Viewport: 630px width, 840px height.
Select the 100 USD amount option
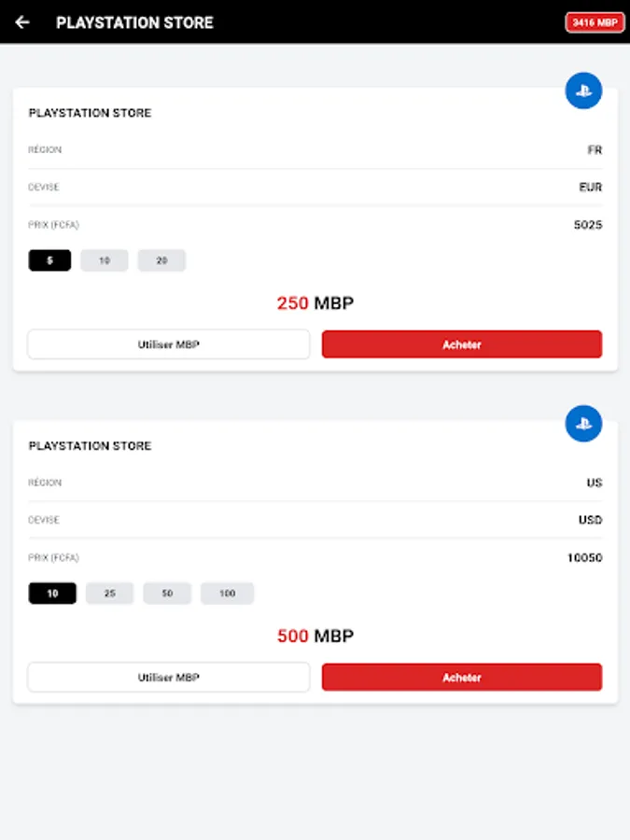tap(227, 594)
